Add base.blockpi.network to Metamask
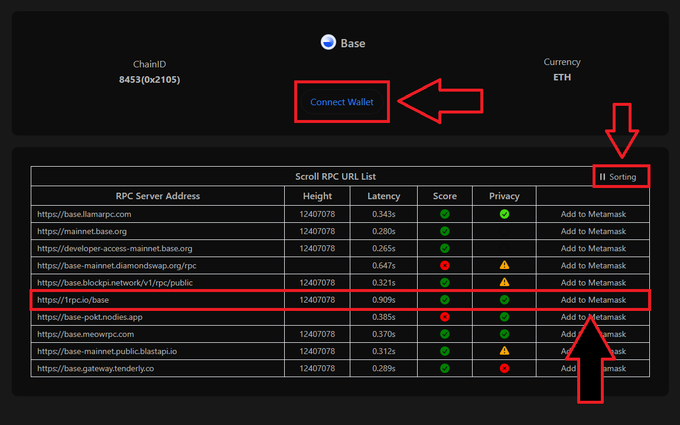The height and width of the screenshot is (425, 680). tap(593, 283)
